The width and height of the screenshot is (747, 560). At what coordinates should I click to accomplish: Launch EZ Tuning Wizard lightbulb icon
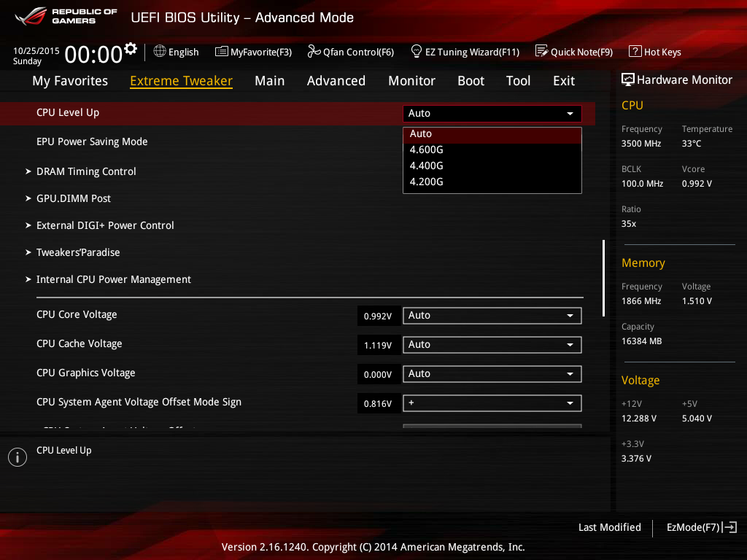417,51
